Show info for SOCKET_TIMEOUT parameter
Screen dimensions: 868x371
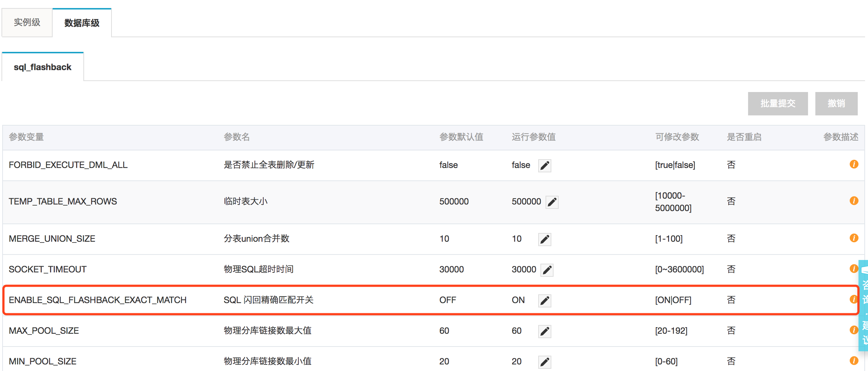click(853, 269)
